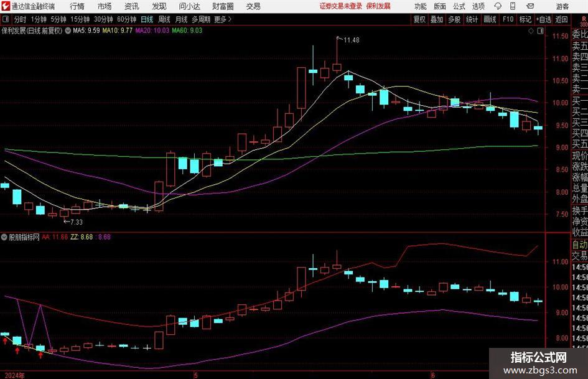Open the 公式 menu
This screenshot has height=379, width=588.
[459, 6]
